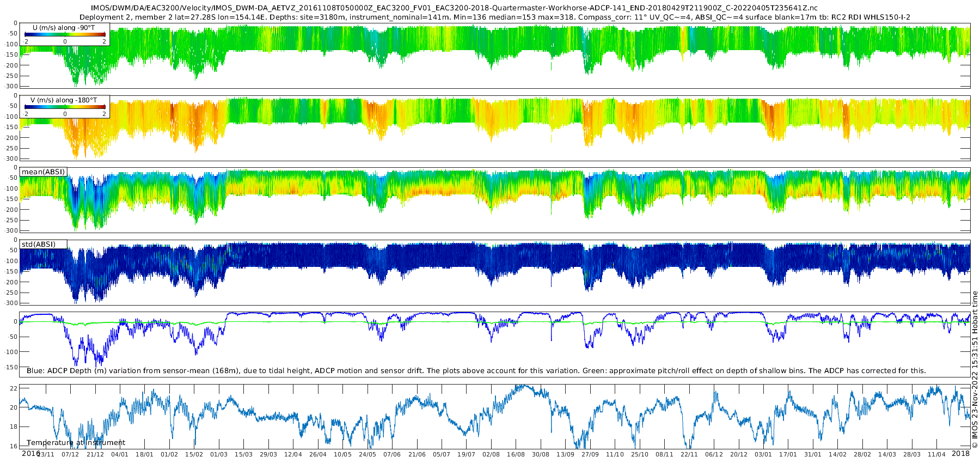The width and height of the screenshot is (980, 463).
Task: Click the '11/04' date tick label
Action: click(x=936, y=454)
